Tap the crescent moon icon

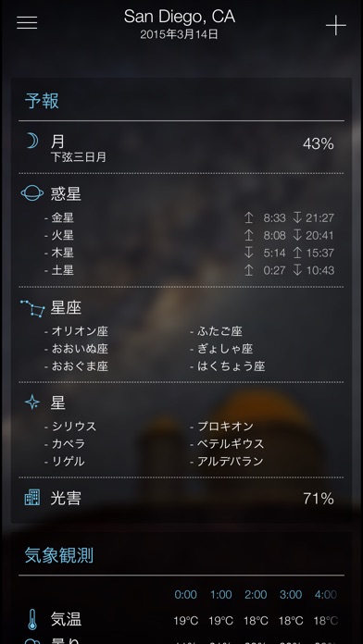(32, 142)
